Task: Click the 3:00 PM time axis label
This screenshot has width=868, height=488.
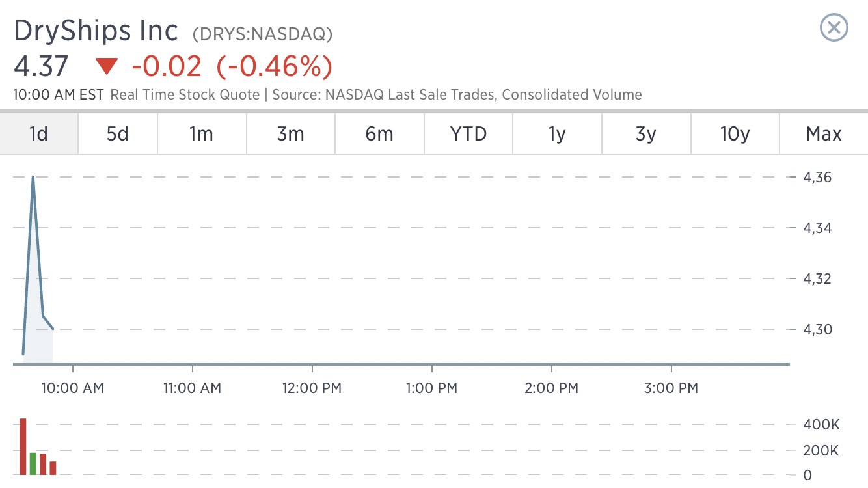Action: [671, 388]
